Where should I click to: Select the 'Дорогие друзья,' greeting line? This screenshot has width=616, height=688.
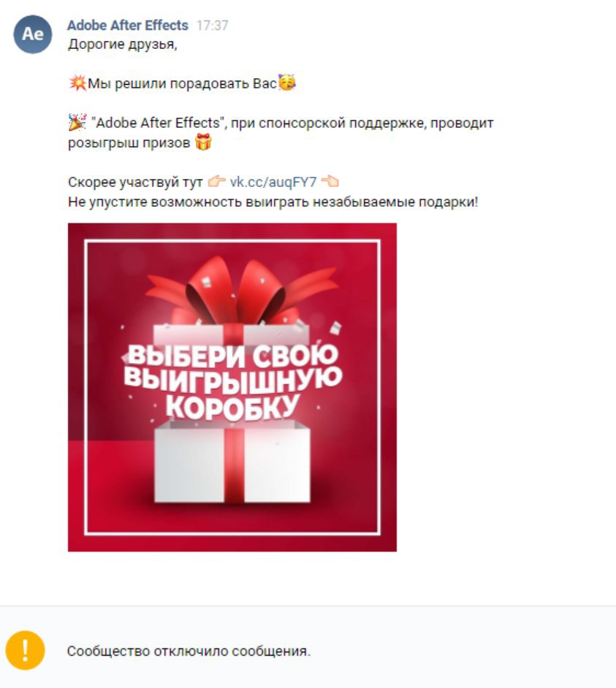(123, 45)
